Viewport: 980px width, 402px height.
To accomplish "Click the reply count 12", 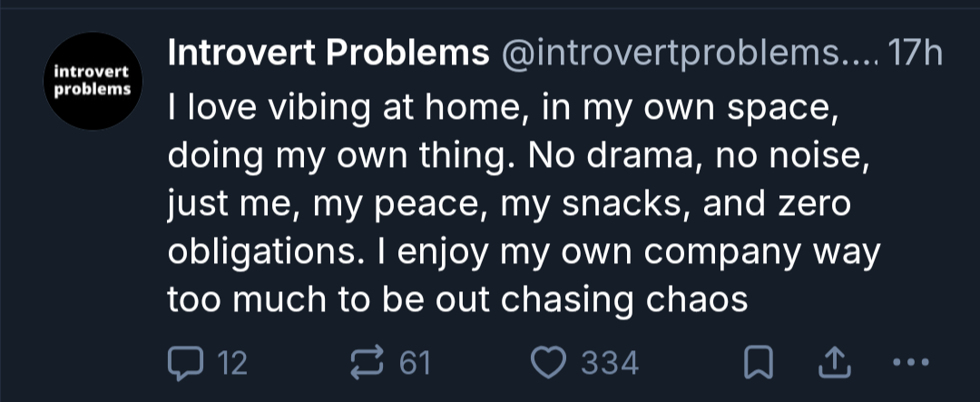I will pos(232,364).
